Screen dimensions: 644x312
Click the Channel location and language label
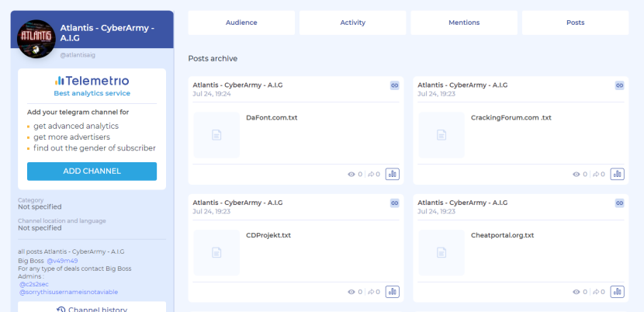click(61, 220)
